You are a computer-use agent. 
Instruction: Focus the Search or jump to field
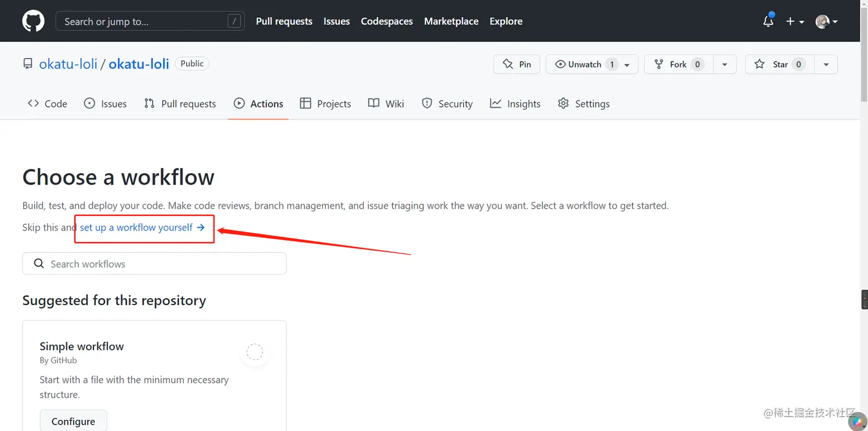pos(150,21)
